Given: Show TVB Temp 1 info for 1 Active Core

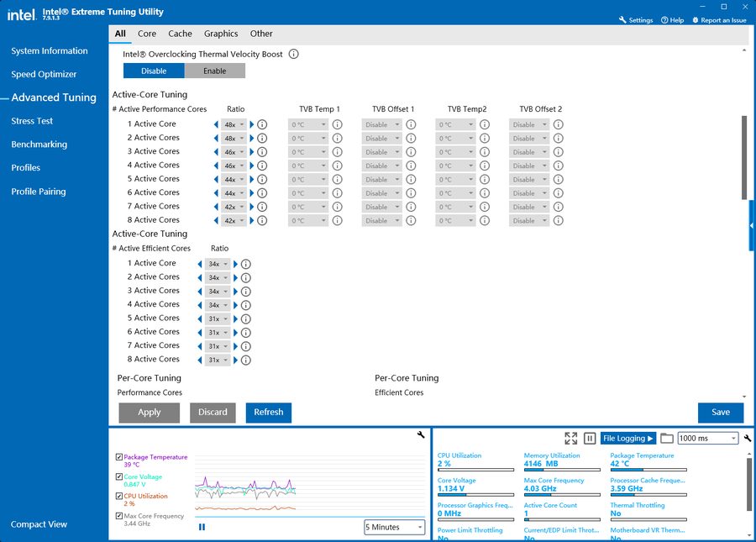Looking at the screenshot, I should 338,124.
